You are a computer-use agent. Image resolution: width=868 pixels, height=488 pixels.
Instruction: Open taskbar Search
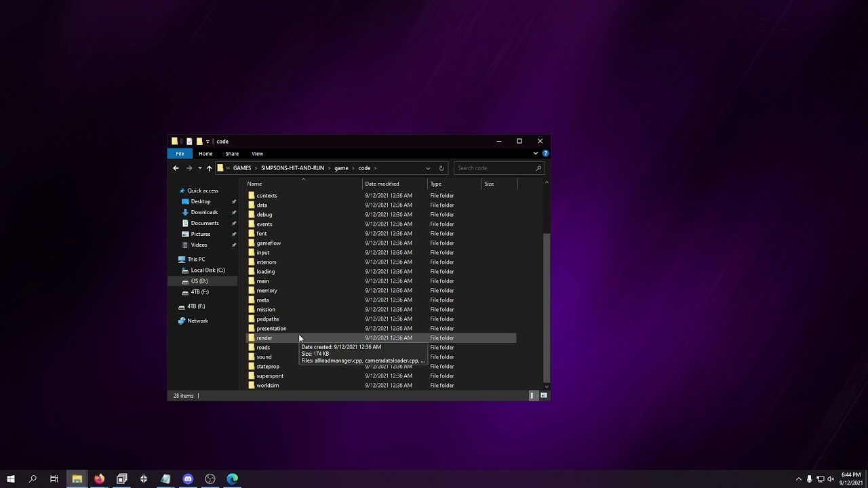(33, 479)
